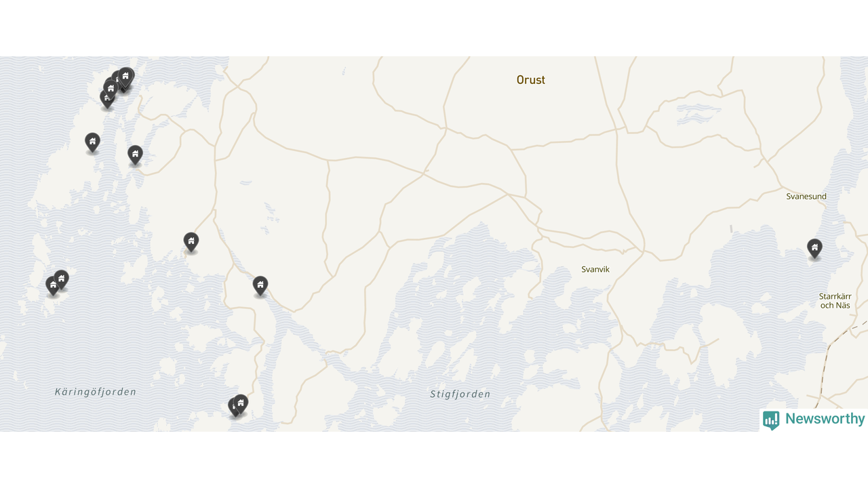
Task: Open the Newsworthy logo link
Action: [x=814, y=420]
